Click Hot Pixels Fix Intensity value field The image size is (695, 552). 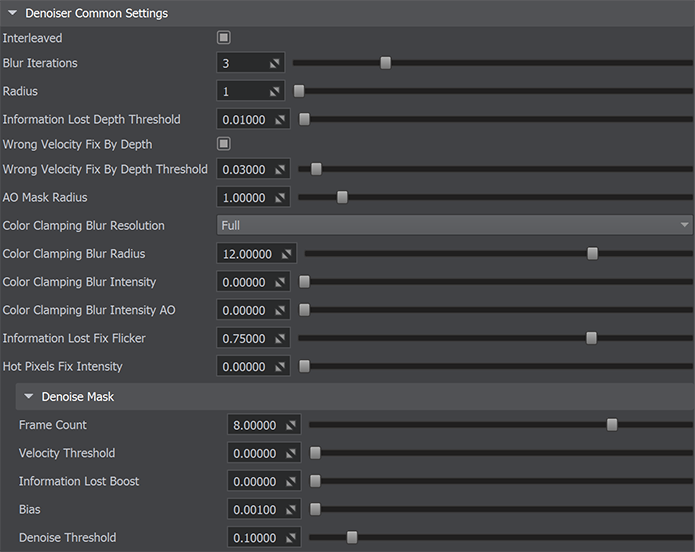tap(253, 366)
